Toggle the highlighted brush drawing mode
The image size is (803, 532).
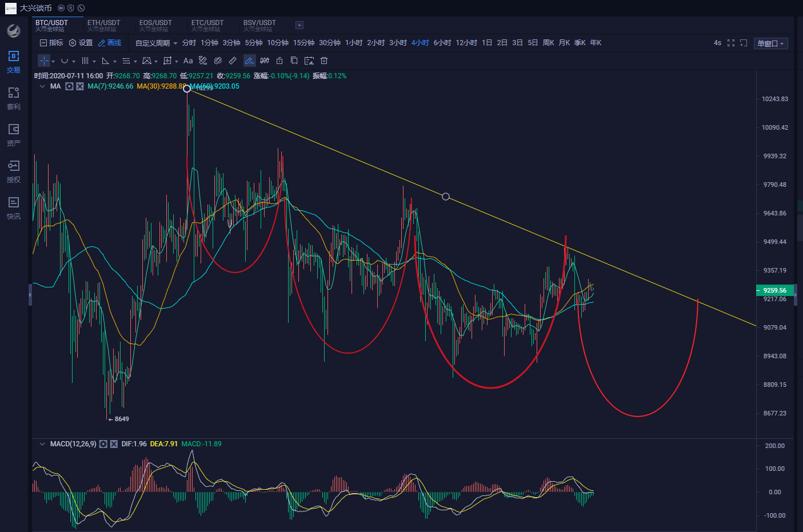(249, 61)
